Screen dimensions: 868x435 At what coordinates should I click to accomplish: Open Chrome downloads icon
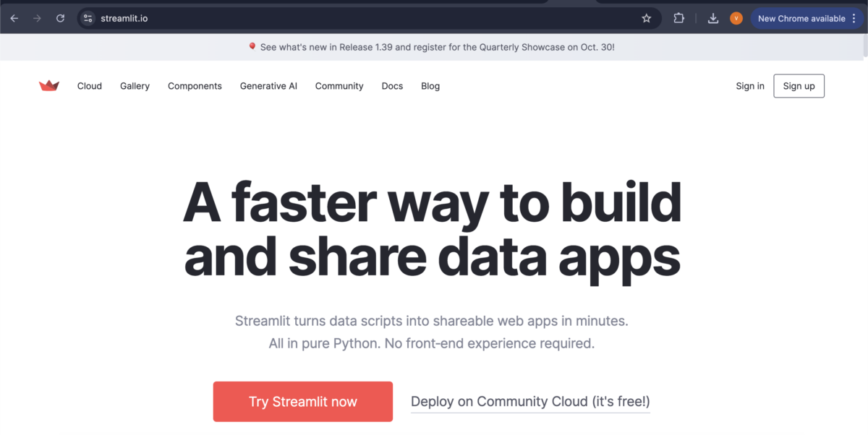(712, 18)
